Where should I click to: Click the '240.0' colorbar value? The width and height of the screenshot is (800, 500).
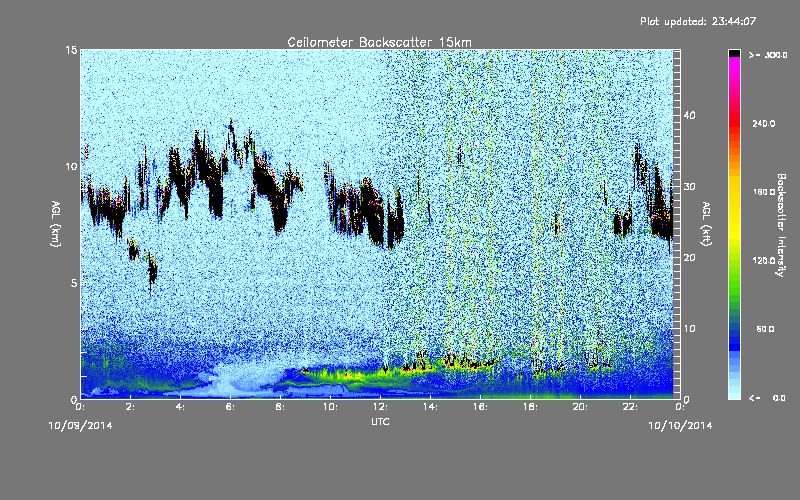[764, 123]
